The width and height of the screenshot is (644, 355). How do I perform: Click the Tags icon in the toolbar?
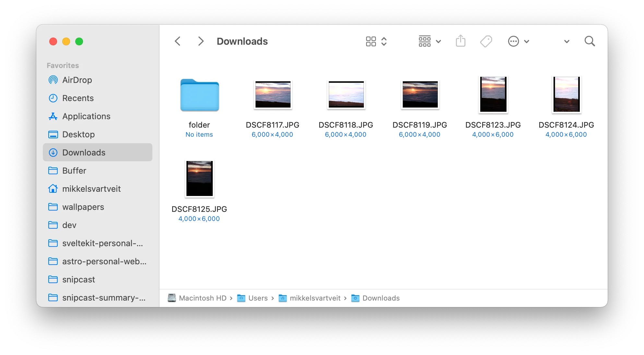(486, 41)
